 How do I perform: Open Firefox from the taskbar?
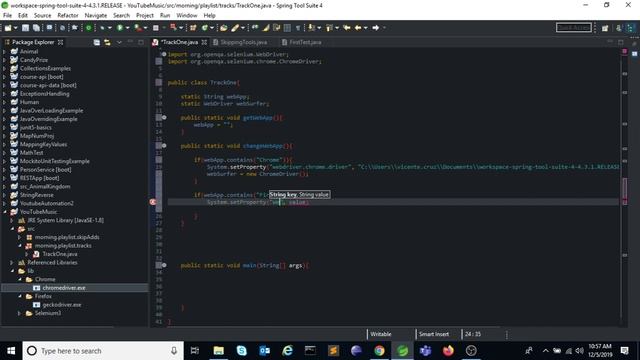click(x=448, y=351)
